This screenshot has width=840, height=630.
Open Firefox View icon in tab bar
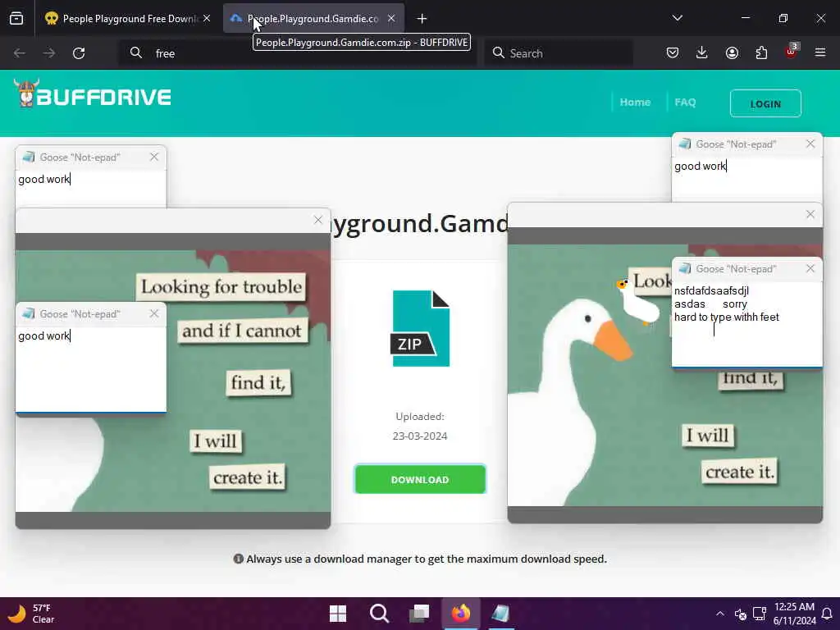coord(16,19)
